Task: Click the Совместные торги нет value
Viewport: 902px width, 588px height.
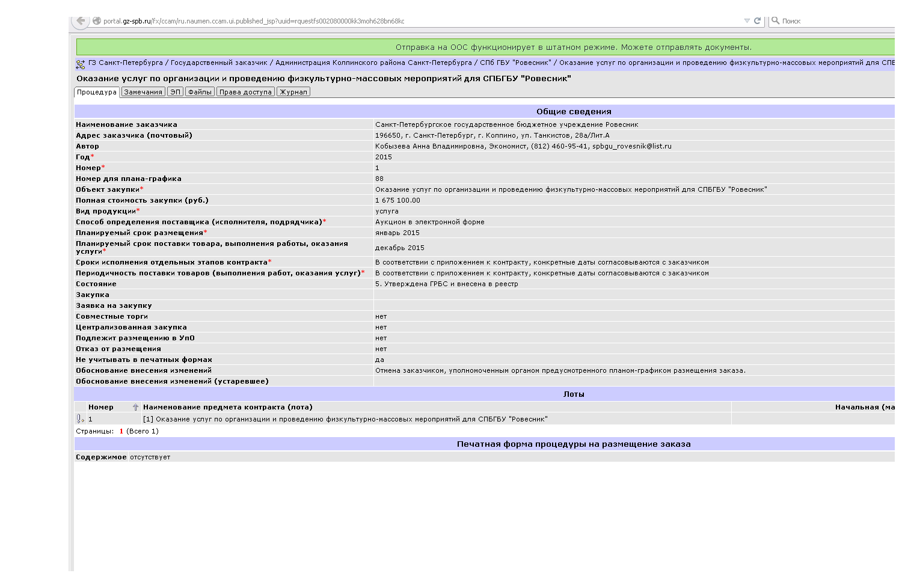Action: pyautogui.click(x=381, y=316)
